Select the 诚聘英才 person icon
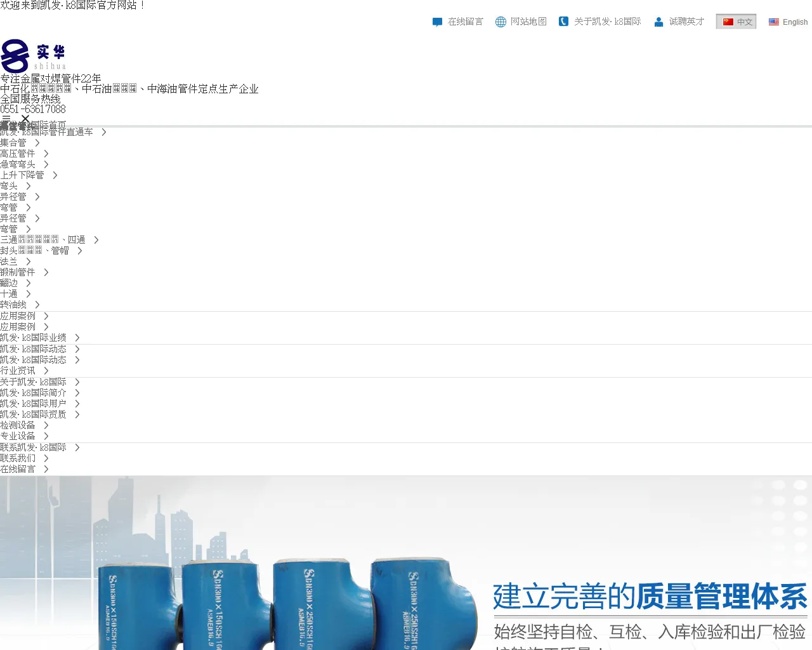The width and height of the screenshot is (812, 650). tap(658, 21)
